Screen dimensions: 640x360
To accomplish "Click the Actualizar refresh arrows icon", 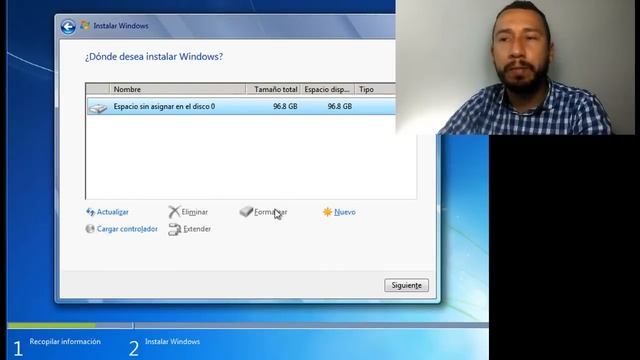I will tap(90, 212).
